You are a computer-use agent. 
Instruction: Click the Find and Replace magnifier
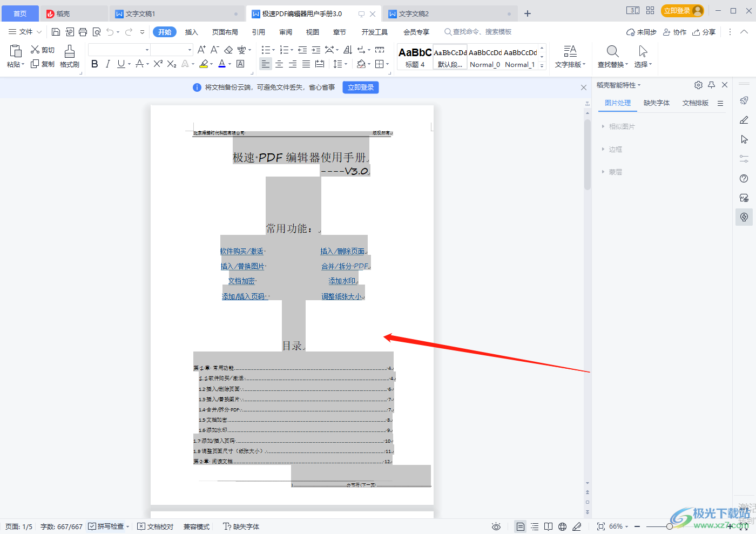coord(612,51)
